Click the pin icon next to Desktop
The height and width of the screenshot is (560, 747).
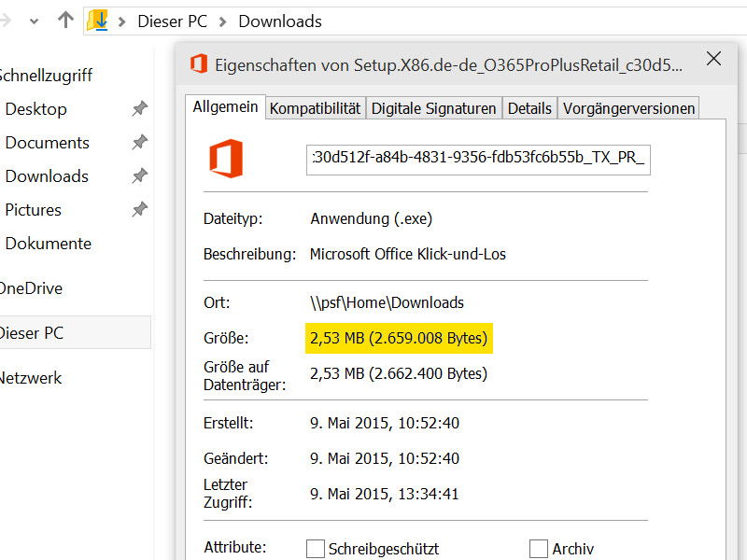(x=139, y=108)
